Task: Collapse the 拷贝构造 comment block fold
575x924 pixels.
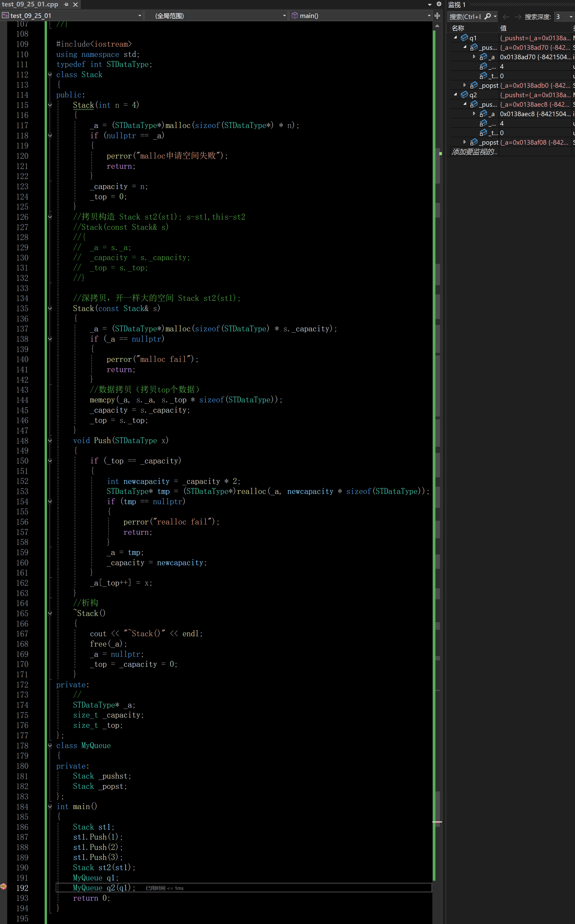Action: click(x=50, y=217)
